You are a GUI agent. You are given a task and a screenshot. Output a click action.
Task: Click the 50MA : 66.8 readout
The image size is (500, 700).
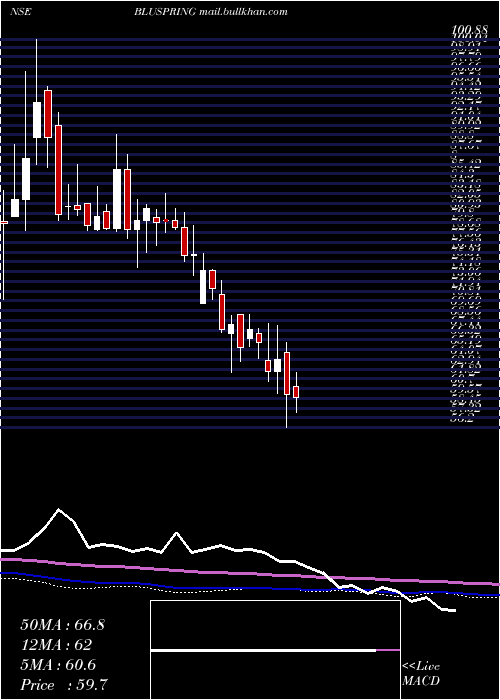pyautogui.click(x=63, y=625)
